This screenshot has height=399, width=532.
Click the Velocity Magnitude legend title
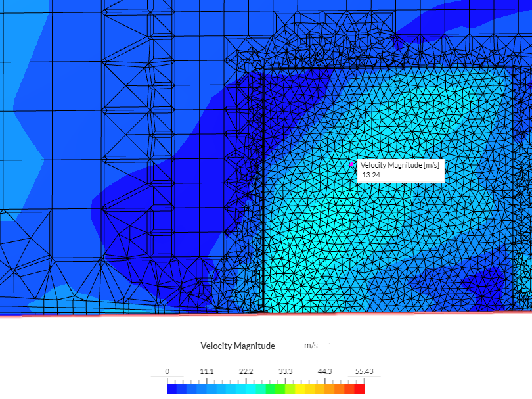238,346
